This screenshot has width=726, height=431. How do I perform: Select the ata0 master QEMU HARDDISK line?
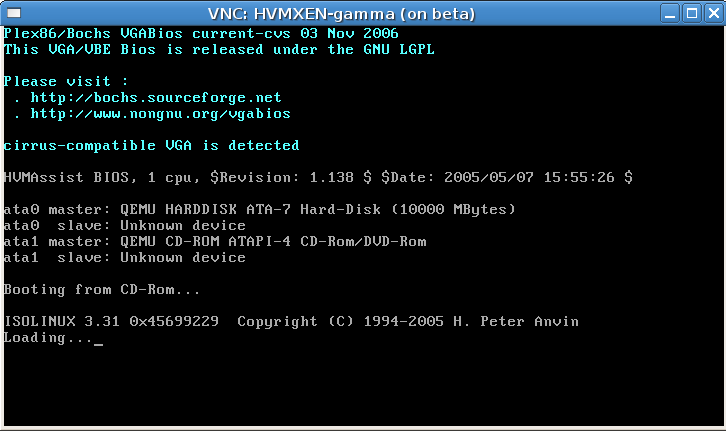(260, 210)
